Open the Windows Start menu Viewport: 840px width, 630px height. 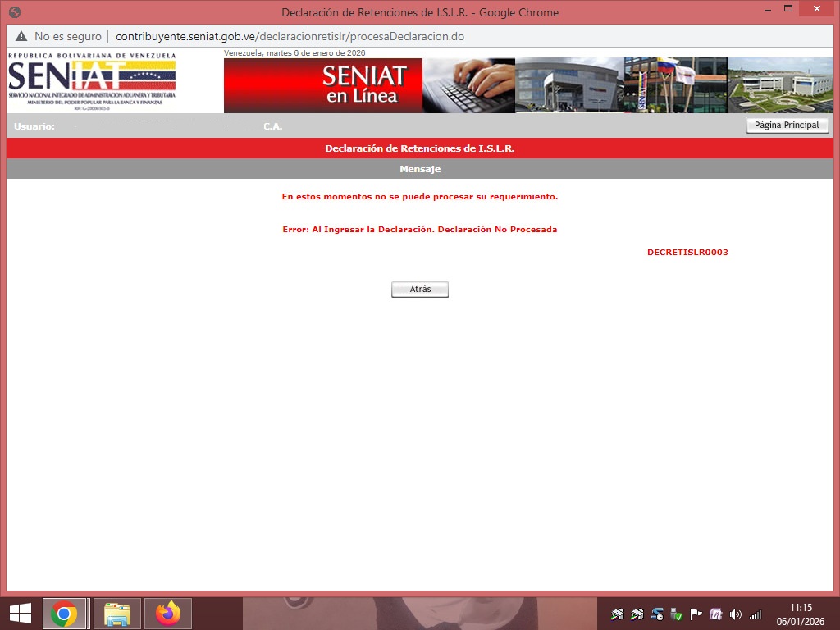21,614
